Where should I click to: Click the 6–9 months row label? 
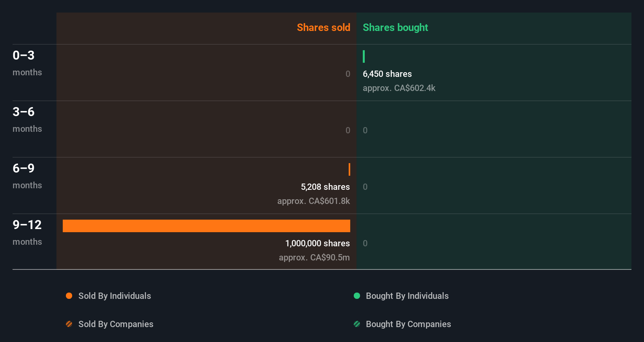coord(27,176)
